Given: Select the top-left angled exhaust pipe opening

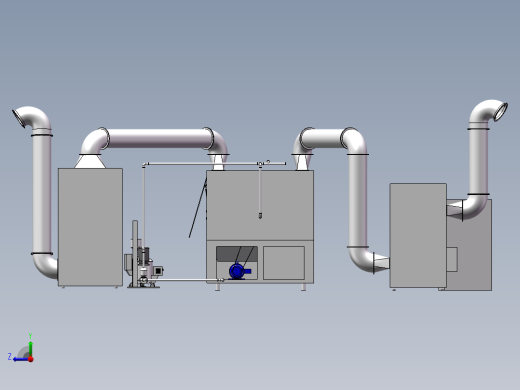Looking at the screenshot, I should 19,118.
